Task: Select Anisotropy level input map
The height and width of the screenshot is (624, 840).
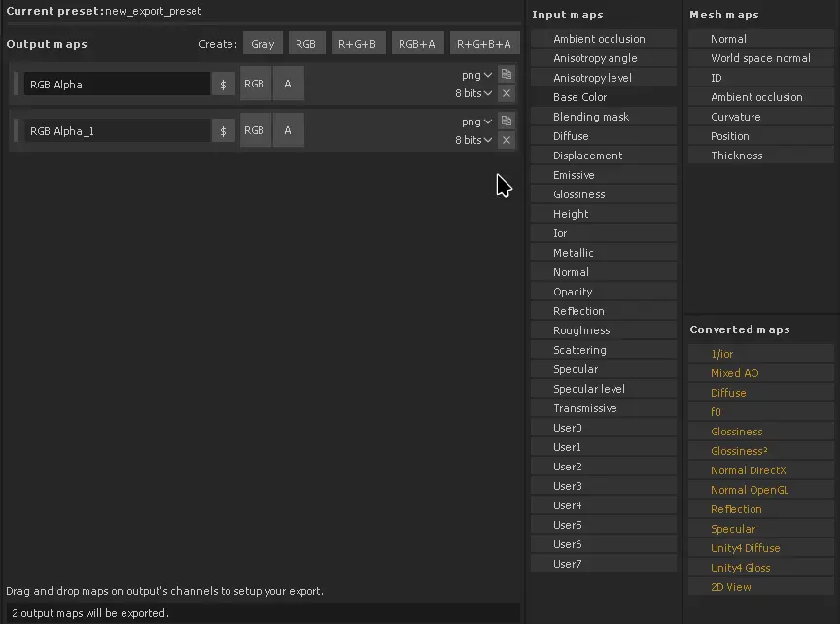Action: (604, 78)
